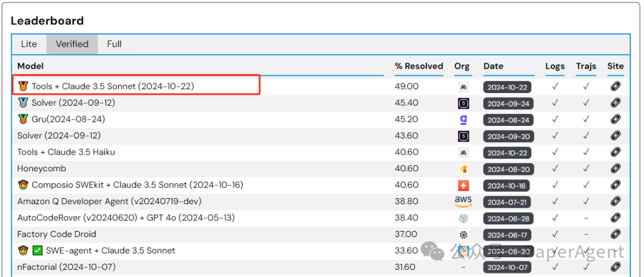This screenshot has height=277, width=644.
Task: Open site link for Honeycomb
Action: pyautogui.click(x=615, y=169)
